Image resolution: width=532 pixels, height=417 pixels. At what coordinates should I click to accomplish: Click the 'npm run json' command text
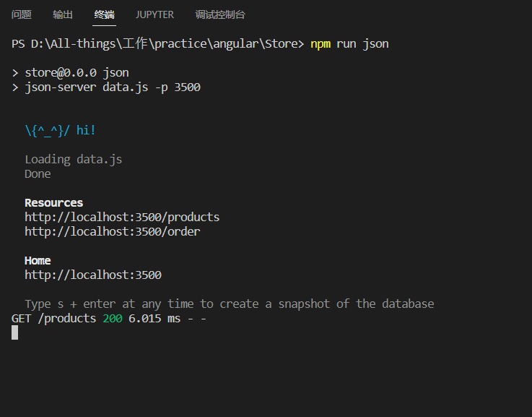pyautogui.click(x=349, y=44)
